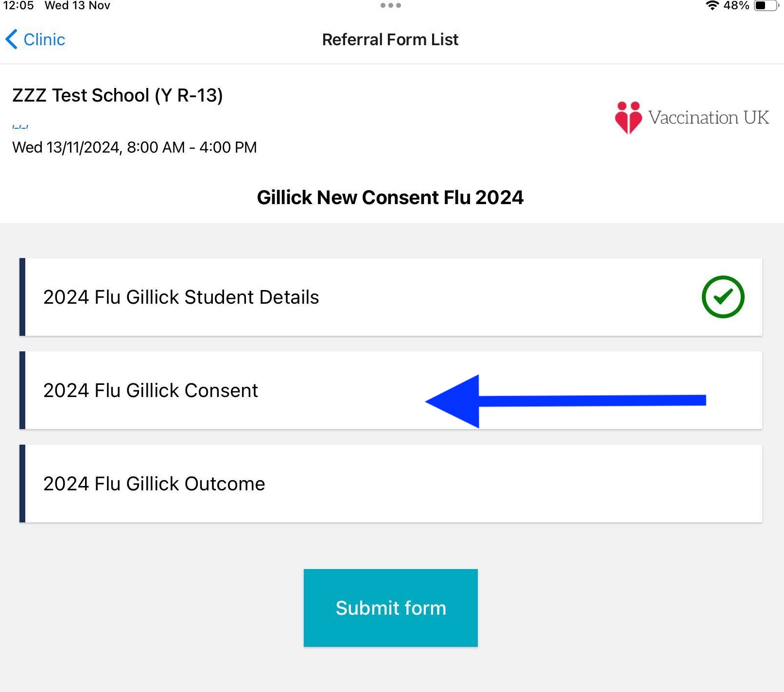This screenshot has height=692, width=784.
Task: Click the green completed checkmark icon
Action: click(723, 297)
